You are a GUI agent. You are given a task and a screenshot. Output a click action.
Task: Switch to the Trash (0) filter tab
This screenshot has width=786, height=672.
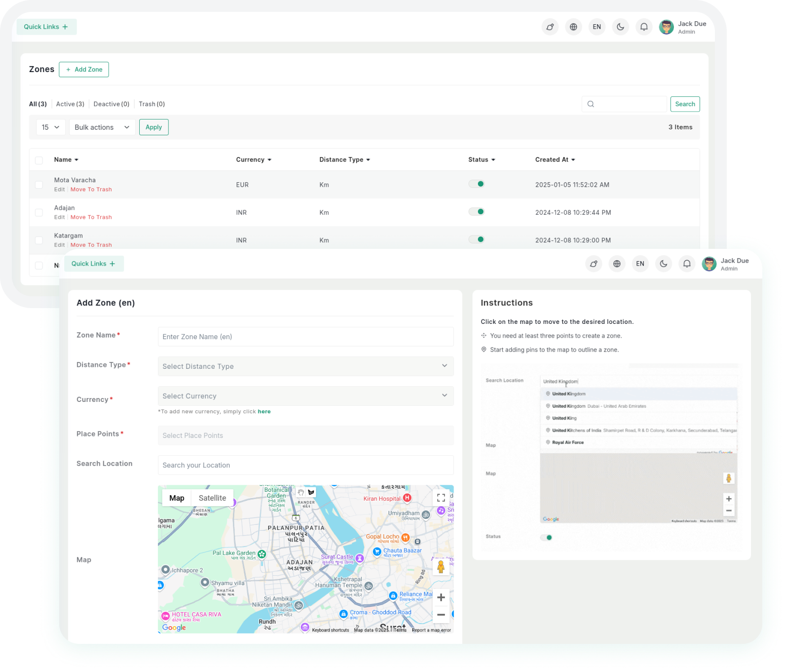coord(152,104)
